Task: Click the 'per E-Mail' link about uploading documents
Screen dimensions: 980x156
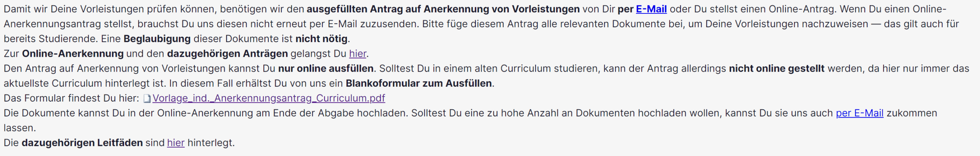Action: click(x=859, y=113)
